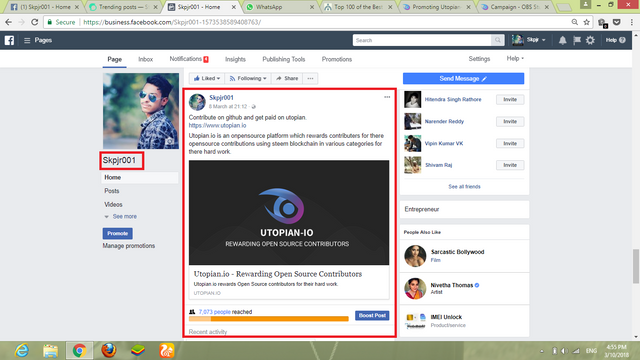Screen dimensions: 640x360
Task: Open the utopian.io link in post
Action: [x=217, y=125]
